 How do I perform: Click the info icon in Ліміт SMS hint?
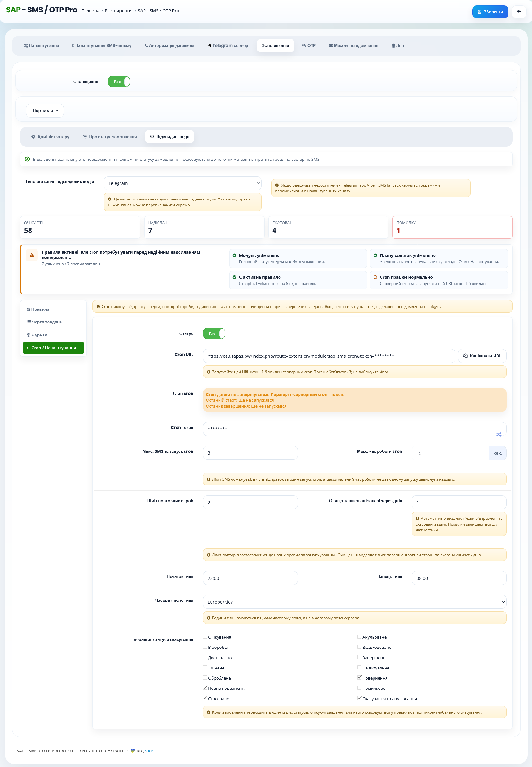[209, 479]
